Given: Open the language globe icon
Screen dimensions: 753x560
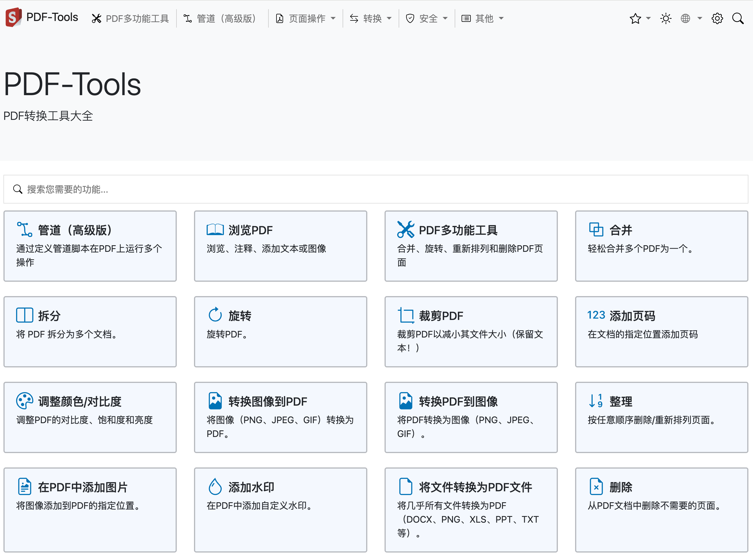Looking at the screenshot, I should tap(685, 18).
